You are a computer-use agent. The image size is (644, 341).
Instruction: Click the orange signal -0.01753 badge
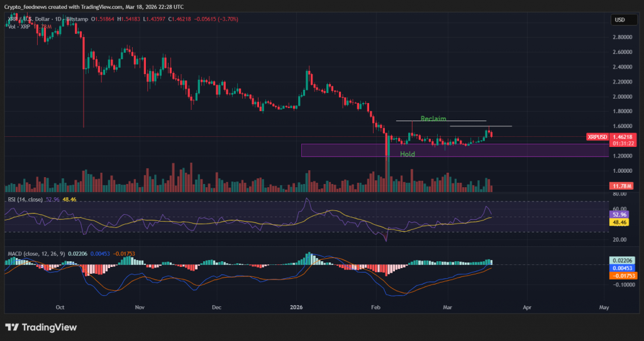pos(621,276)
